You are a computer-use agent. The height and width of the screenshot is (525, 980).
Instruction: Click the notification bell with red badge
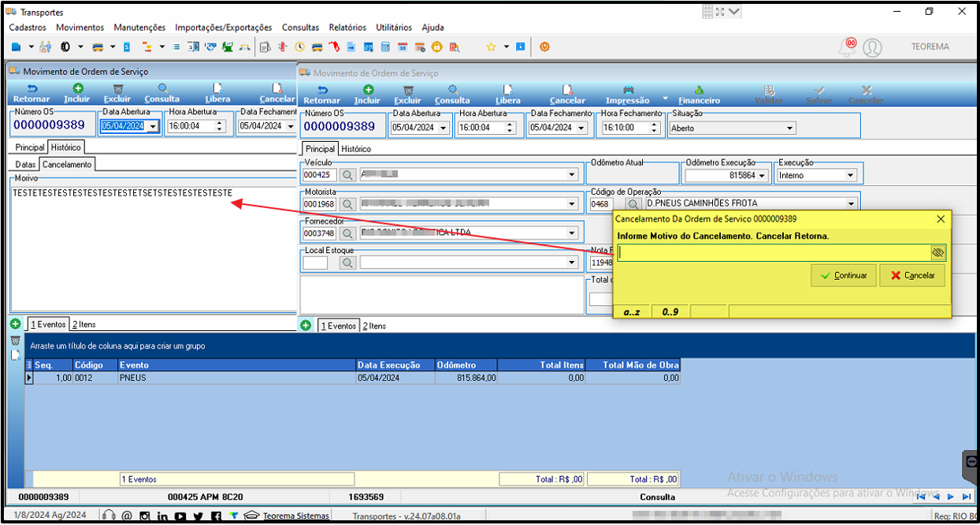coord(848,47)
